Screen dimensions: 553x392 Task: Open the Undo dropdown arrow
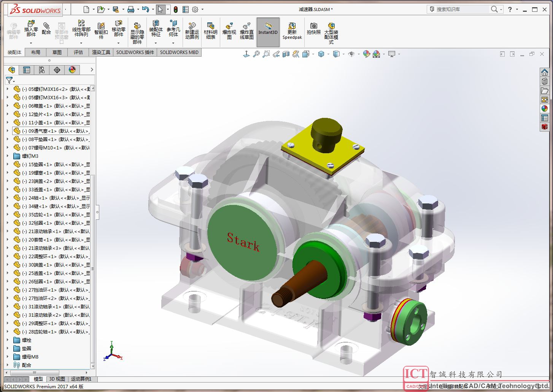pyautogui.click(x=153, y=10)
